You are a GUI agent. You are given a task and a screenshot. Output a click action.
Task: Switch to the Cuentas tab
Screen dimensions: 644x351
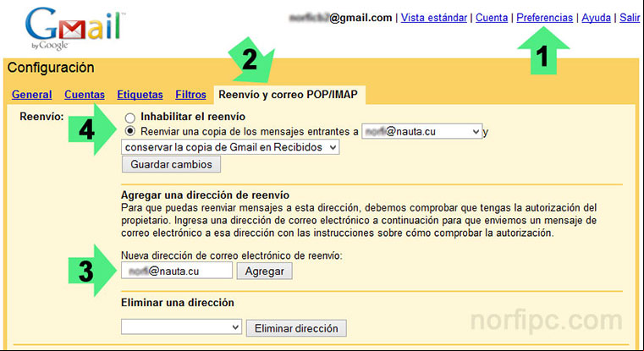coord(85,95)
